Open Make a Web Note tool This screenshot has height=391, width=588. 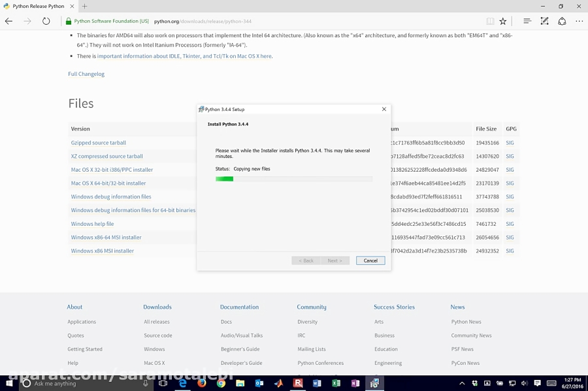(x=544, y=21)
